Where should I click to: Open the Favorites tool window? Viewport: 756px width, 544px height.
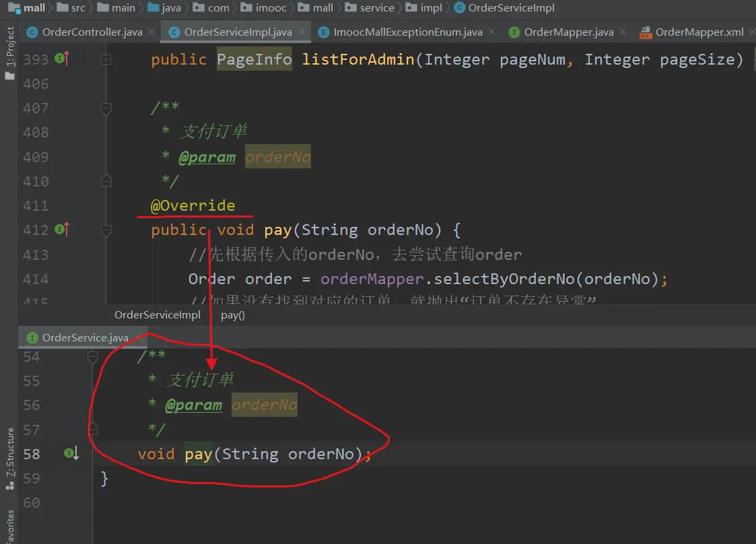tap(9, 526)
